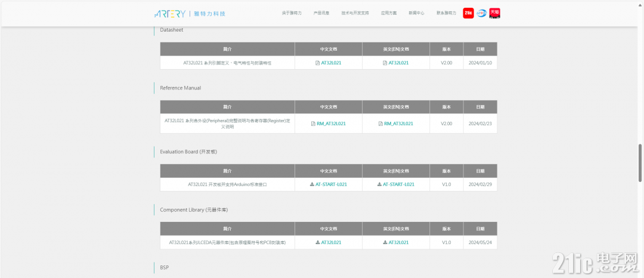Click the Datasheet section heading
Viewport: 644px width, 278px height.
click(x=172, y=30)
